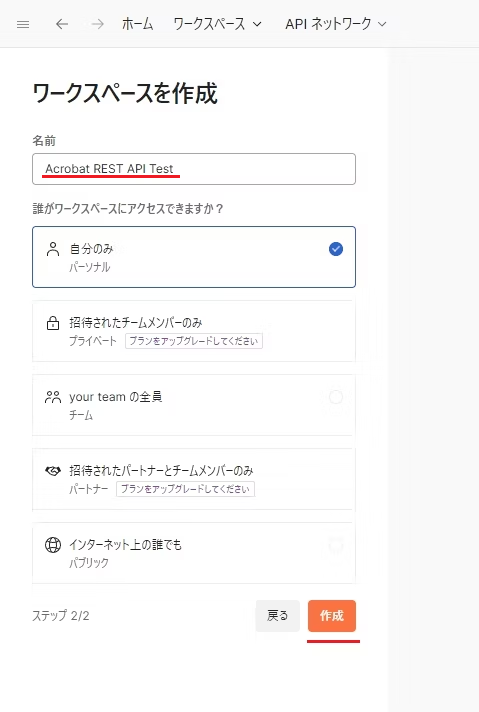
Task: Expand the ワークスペース dropdown
Action: (217, 24)
